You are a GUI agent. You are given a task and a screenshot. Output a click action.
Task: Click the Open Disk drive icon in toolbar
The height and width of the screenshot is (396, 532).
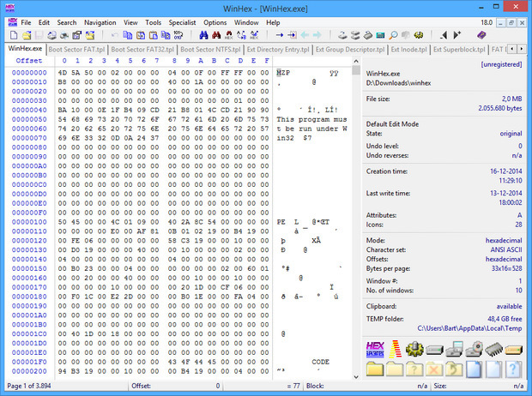[x=342, y=35]
